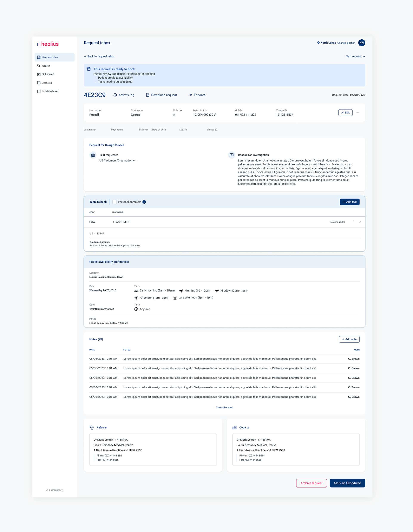Click version label v1.4.0 (0b8451a2)
413x532 pixels.
(55, 490)
